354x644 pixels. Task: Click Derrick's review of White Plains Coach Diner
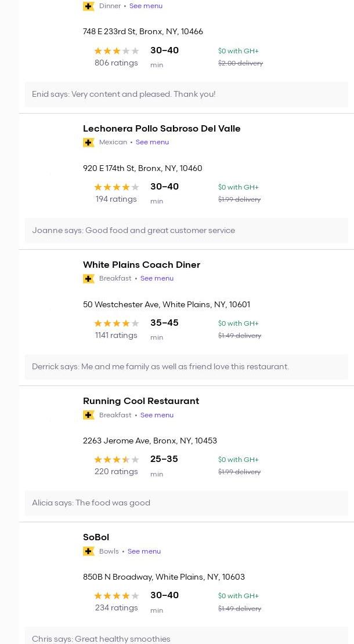(x=160, y=367)
